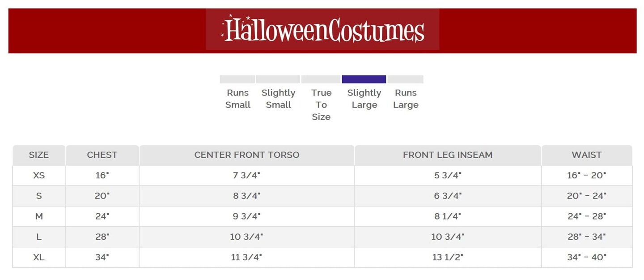Click the SIZE column header

[x=39, y=155]
